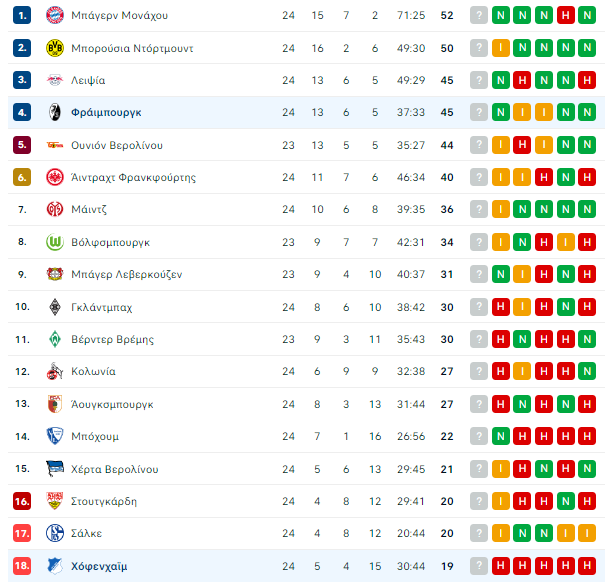Click the Κολωνία team name

click(x=93, y=371)
